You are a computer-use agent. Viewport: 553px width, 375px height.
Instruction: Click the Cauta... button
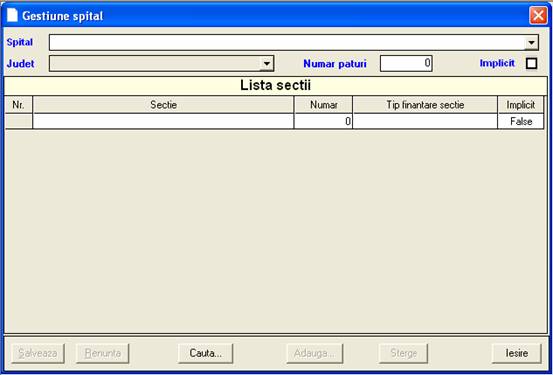click(206, 353)
